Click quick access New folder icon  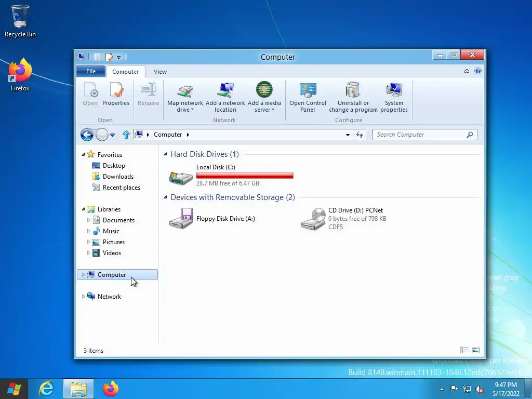coord(97,57)
